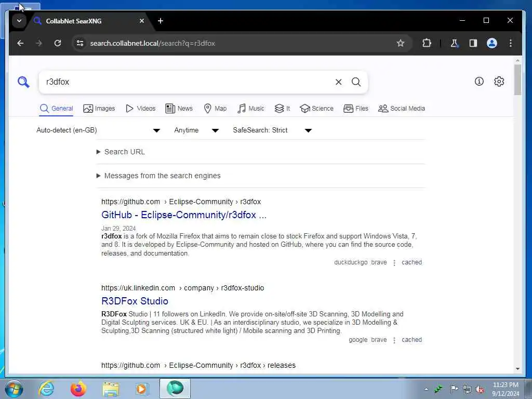Open the Auto-detect language dropdown

(98, 130)
